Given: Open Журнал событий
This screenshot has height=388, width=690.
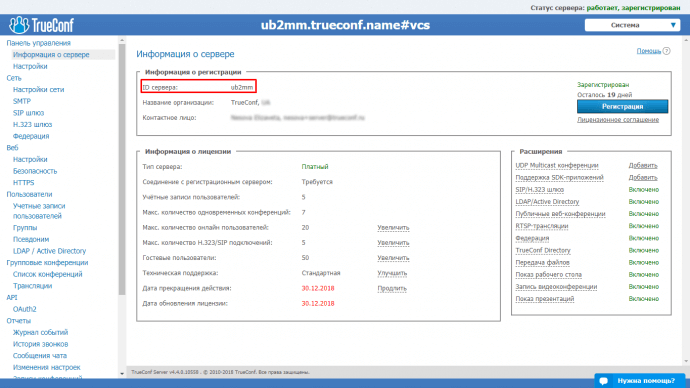Looking at the screenshot, I should point(40,333).
